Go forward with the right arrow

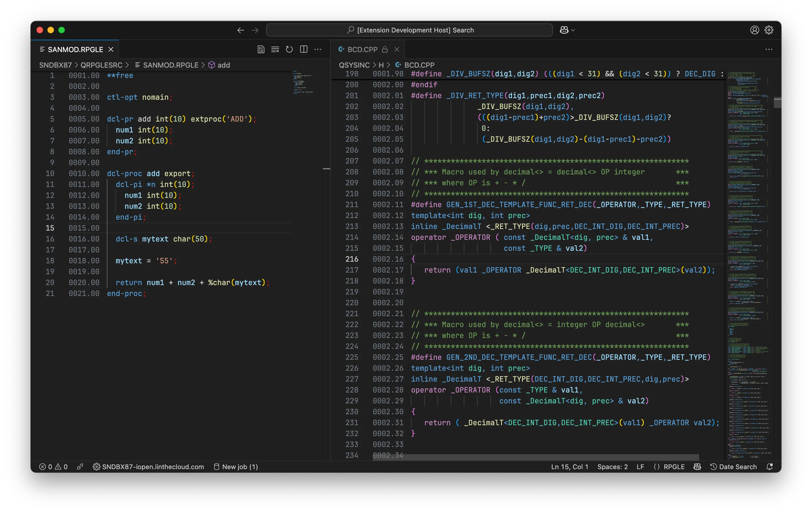[x=255, y=30]
